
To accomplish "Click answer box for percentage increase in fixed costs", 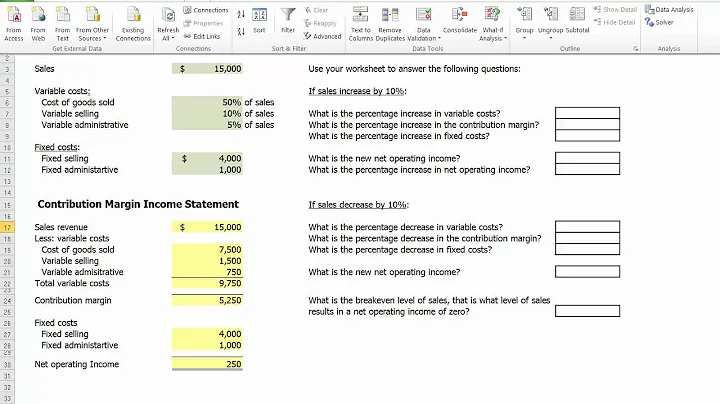I will [x=587, y=135].
